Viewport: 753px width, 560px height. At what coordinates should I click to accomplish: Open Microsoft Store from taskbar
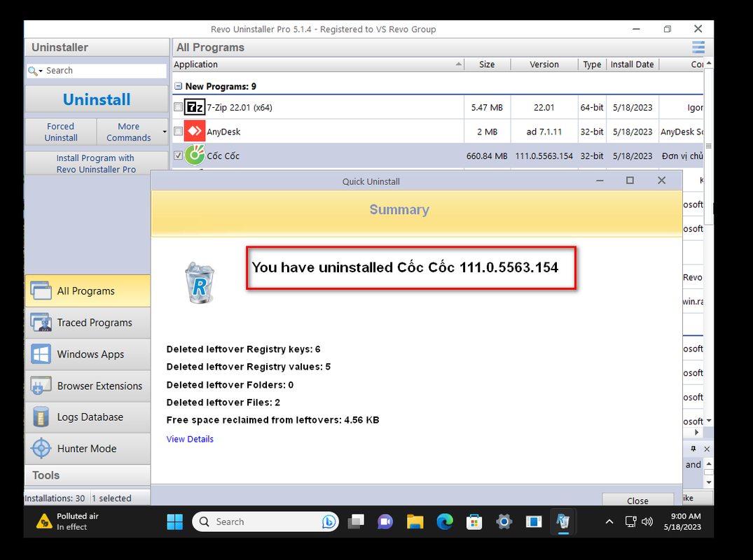[474, 521]
